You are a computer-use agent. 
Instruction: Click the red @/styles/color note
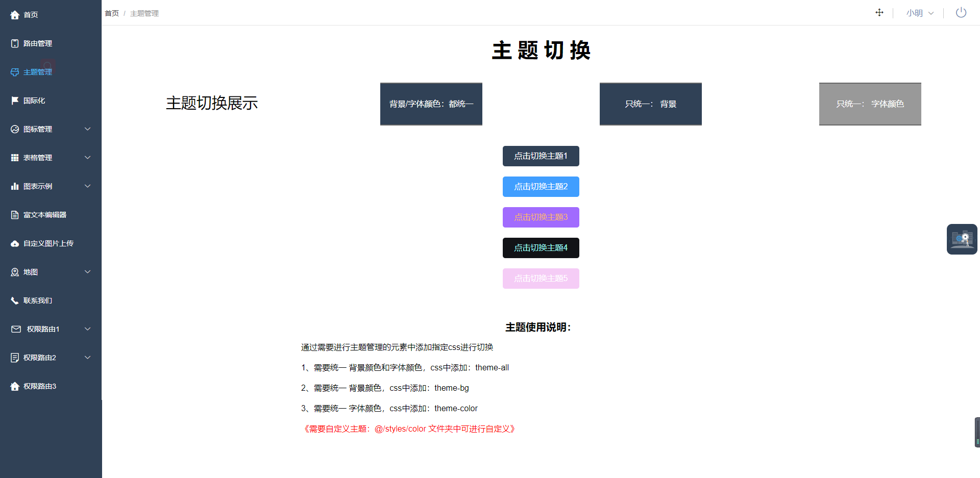410,429
